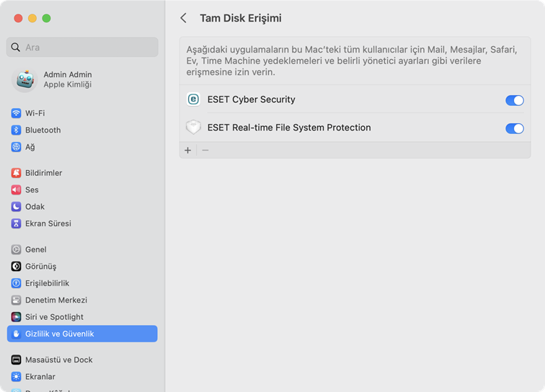Screen dimensions: 545x392
Task: Select the Ağ network globe icon
Action: [x=16, y=147]
